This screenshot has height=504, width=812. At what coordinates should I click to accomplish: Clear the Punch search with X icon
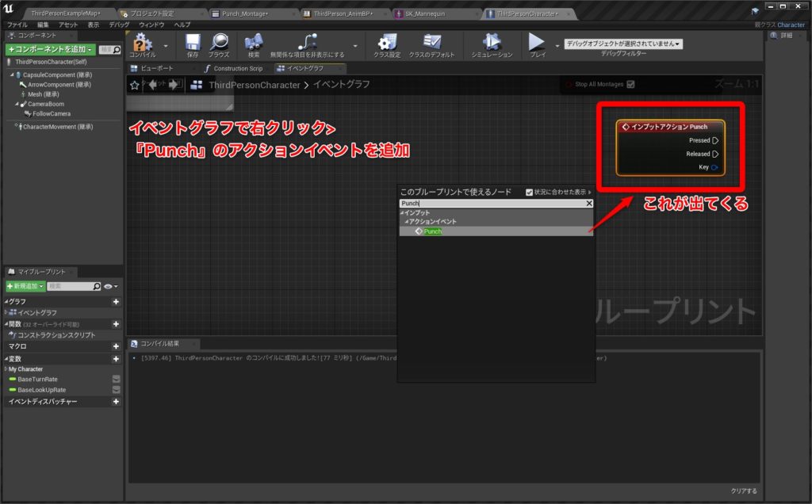tap(589, 204)
